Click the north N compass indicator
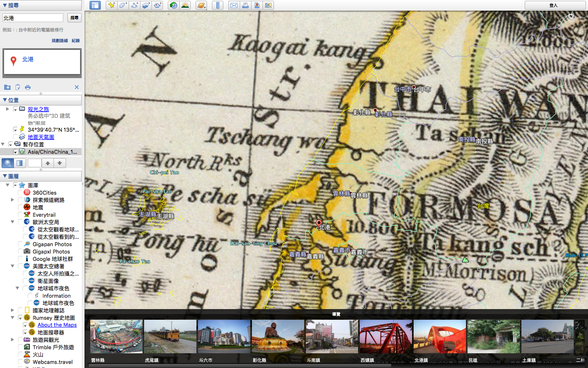 point(571,16)
